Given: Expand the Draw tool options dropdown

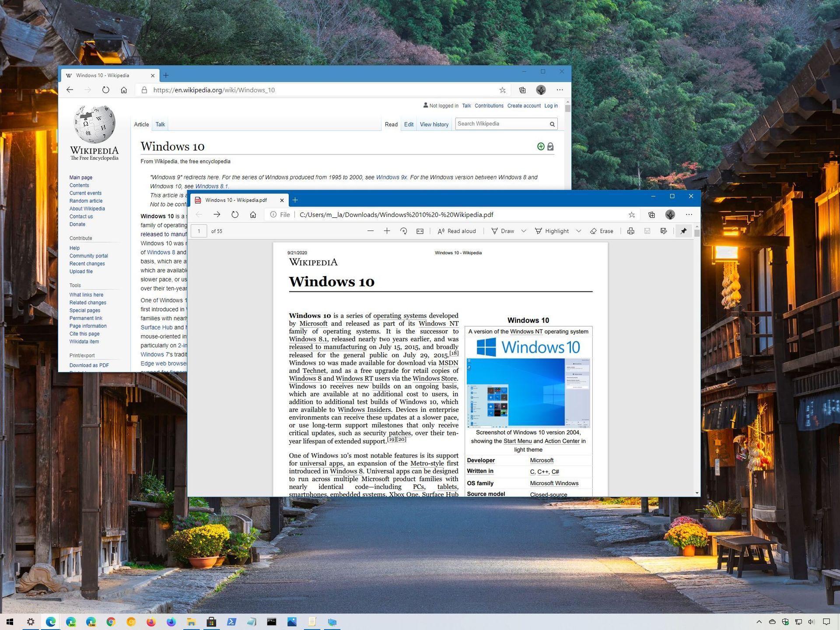Looking at the screenshot, I should point(526,231).
